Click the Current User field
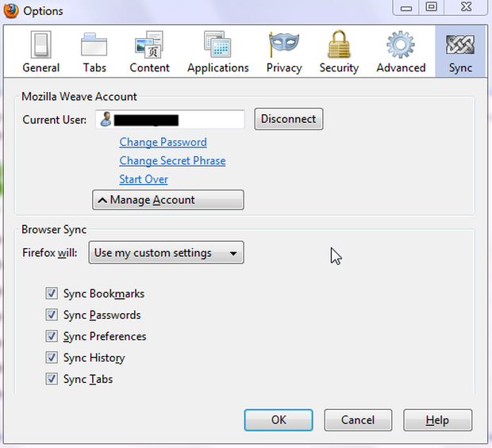Screen dimensions: 492x448 click(x=170, y=120)
